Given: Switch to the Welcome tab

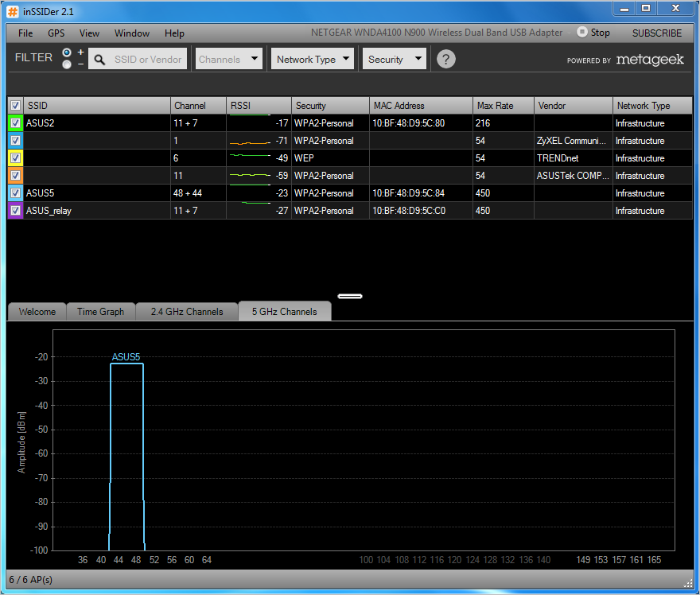Looking at the screenshot, I should pyautogui.click(x=37, y=312).
